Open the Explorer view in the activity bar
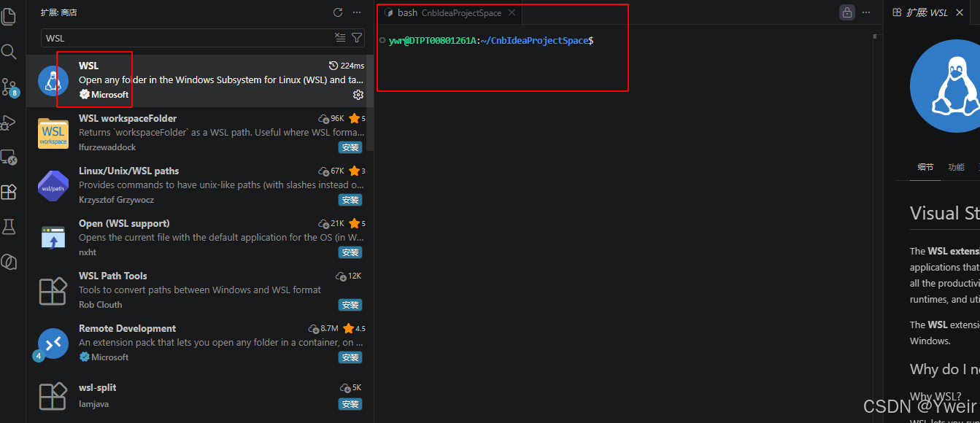This screenshot has width=980, height=423. (x=9, y=16)
